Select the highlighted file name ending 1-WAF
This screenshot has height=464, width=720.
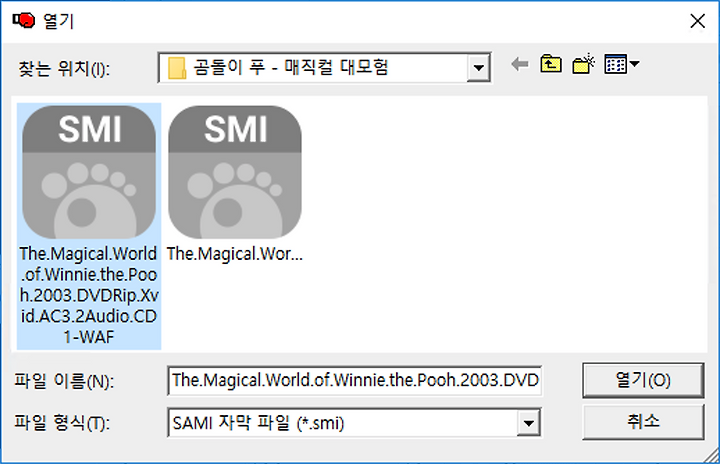click(89, 295)
